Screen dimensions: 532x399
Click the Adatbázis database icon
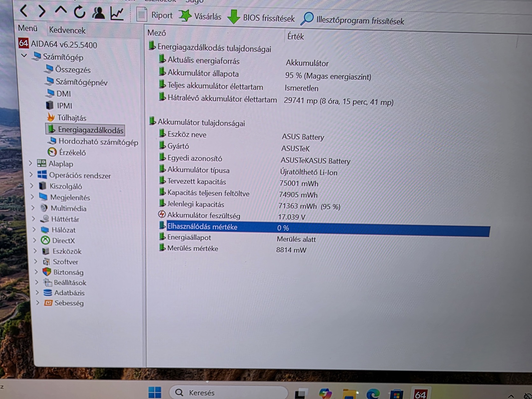click(x=48, y=292)
